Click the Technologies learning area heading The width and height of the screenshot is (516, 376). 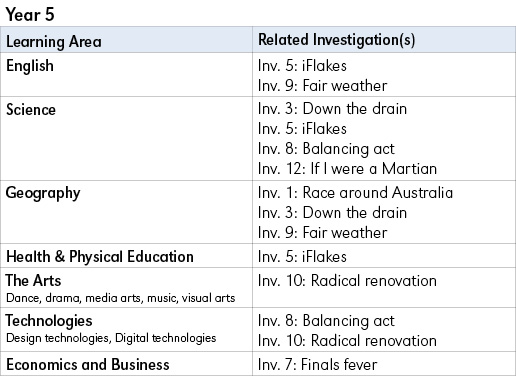(x=49, y=321)
